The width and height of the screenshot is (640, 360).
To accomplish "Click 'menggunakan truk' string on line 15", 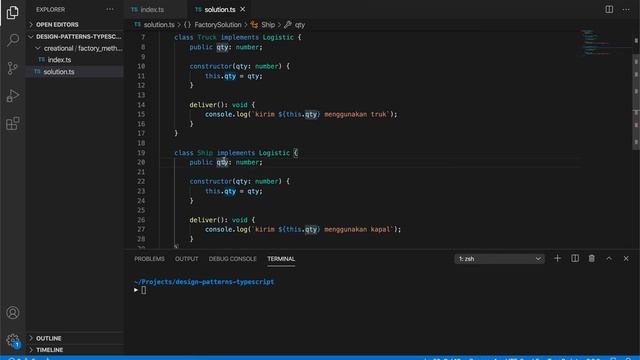I will click(x=355, y=114).
